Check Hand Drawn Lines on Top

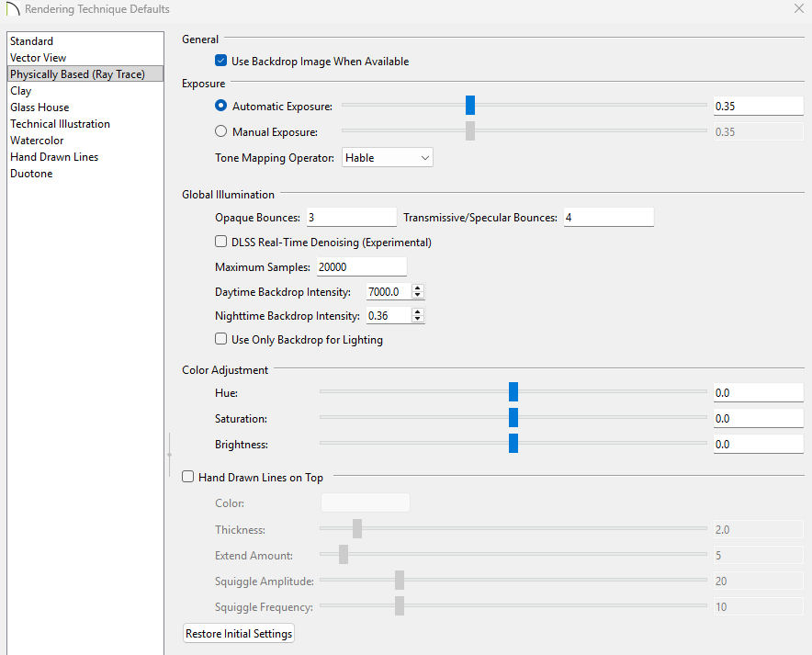(188, 478)
